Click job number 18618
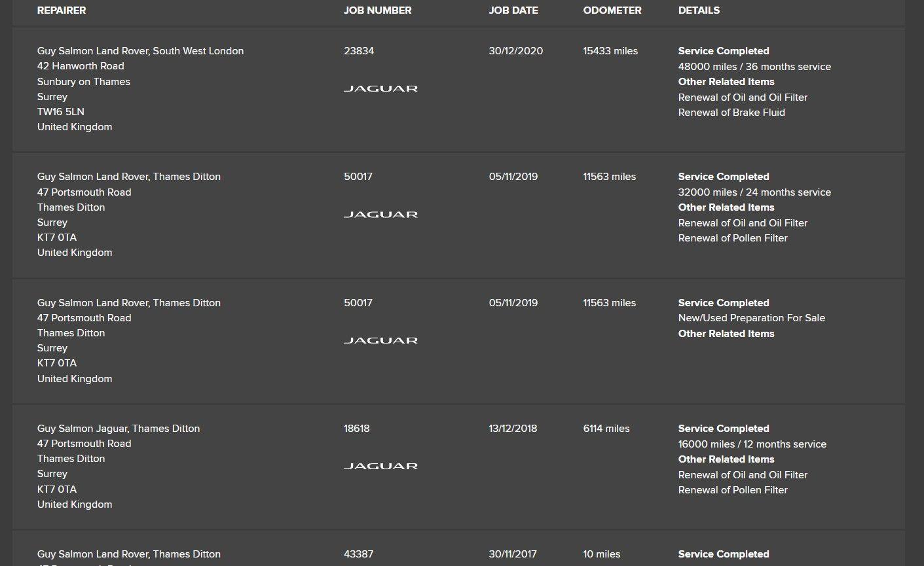Screen dimensions: 924x566 357,429
